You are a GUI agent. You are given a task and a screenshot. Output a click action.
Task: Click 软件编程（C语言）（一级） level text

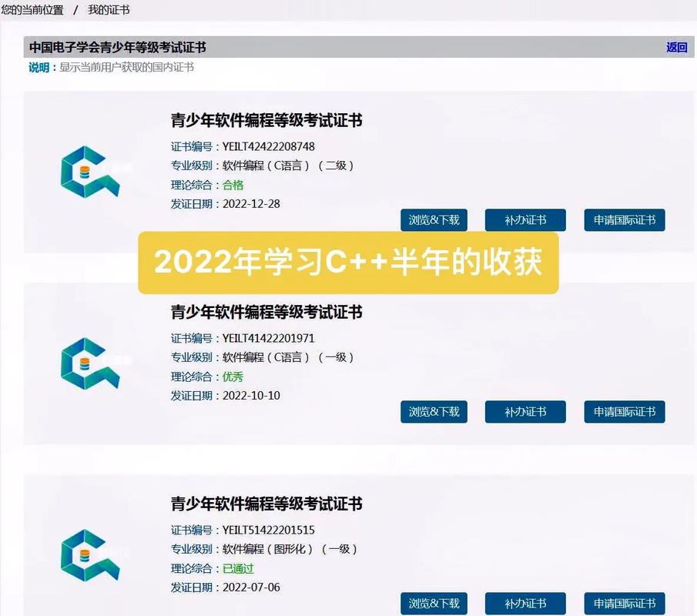tap(289, 357)
